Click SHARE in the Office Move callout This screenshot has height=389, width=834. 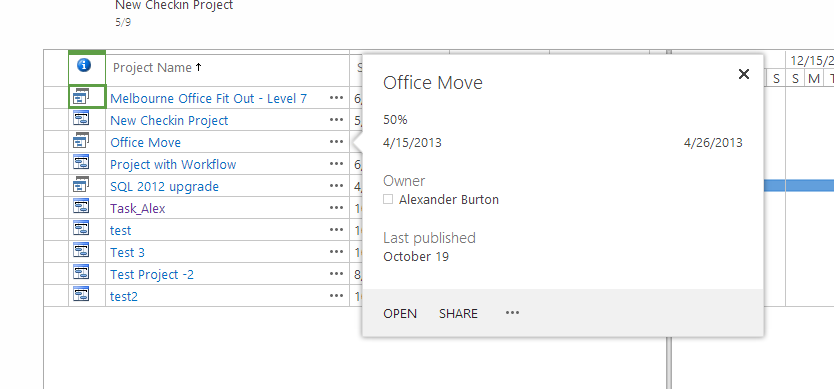click(x=458, y=314)
